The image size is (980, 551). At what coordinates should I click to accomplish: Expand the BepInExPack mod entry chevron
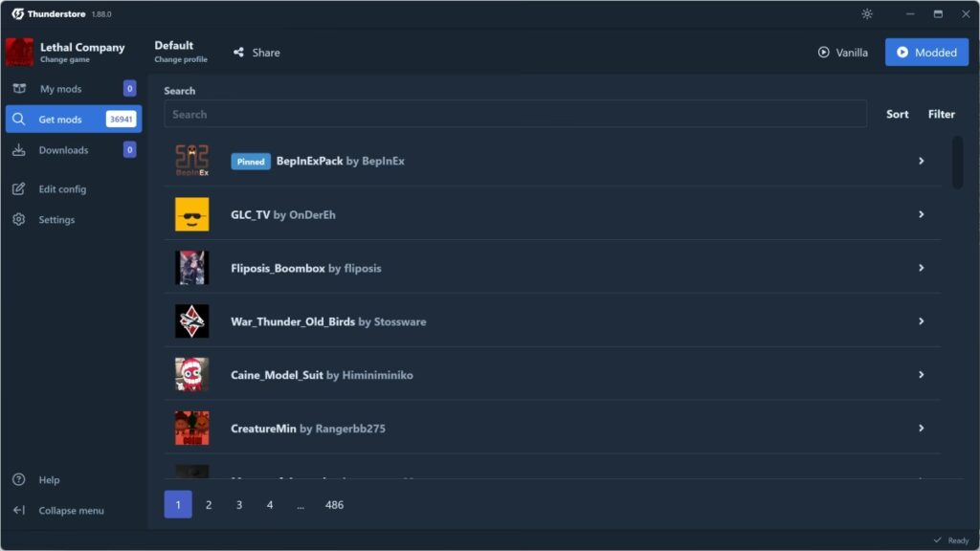pyautogui.click(x=922, y=161)
